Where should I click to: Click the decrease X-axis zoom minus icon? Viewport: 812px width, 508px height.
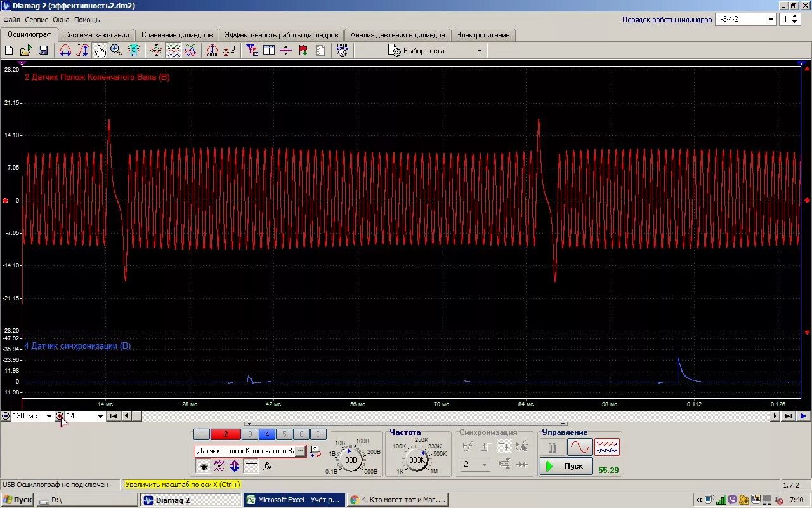(x=6, y=416)
